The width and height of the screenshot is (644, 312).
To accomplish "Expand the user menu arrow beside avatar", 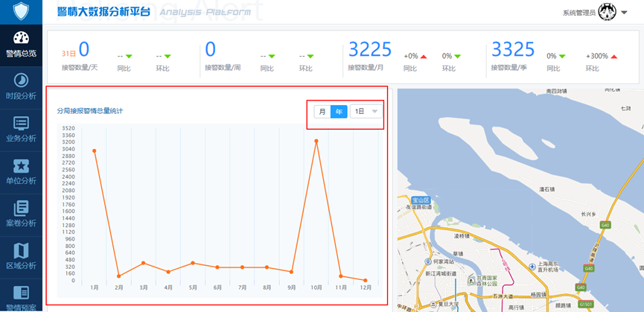I will click(624, 13).
